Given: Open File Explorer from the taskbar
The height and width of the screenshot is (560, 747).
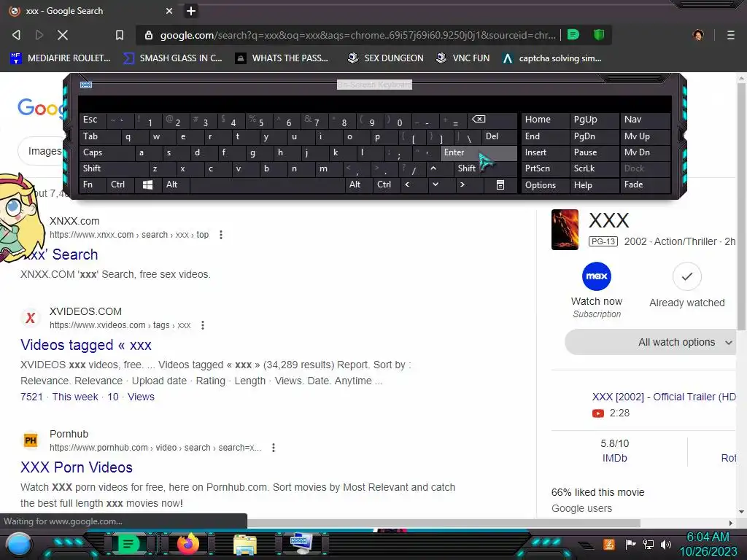Looking at the screenshot, I should pyautogui.click(x=245, y=545).
